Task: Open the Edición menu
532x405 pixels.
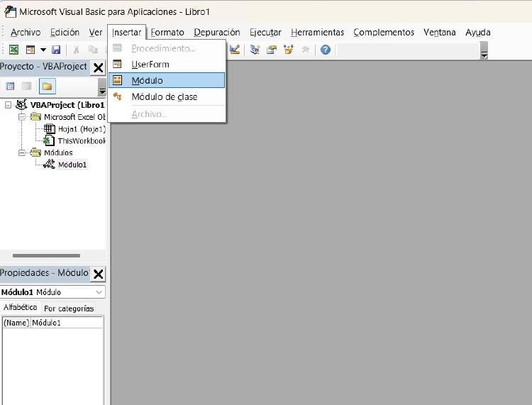Action: click(x=65, y=32)
